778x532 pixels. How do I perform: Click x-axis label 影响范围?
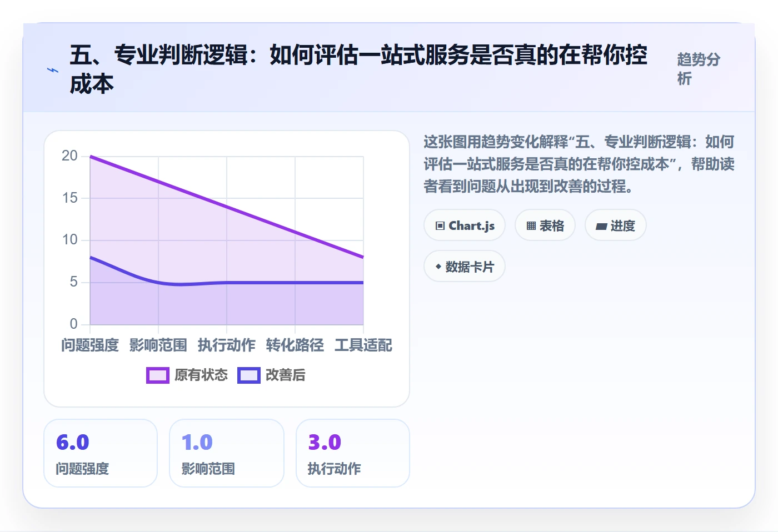(158, 345)
